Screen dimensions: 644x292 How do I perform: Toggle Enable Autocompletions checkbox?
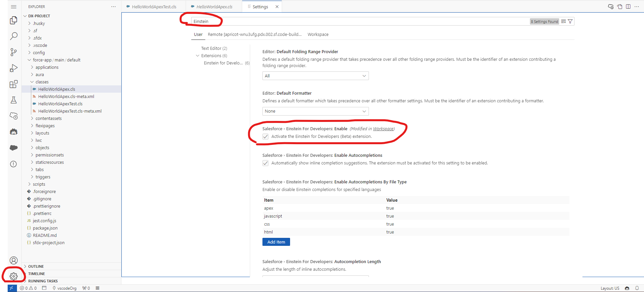click(265, 163)
